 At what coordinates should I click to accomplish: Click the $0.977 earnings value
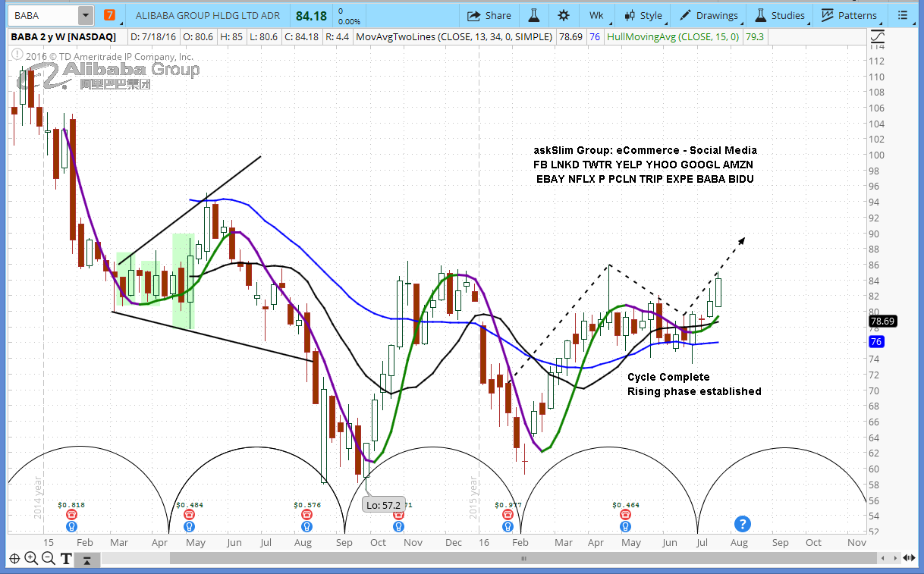coord(508,504)
